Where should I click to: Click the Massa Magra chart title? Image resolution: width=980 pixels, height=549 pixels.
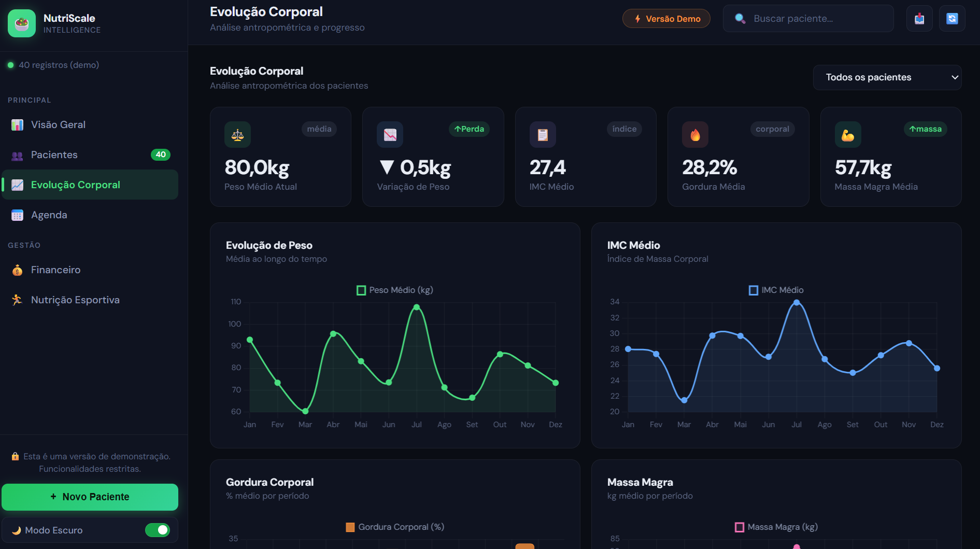[x=640, y=482]
